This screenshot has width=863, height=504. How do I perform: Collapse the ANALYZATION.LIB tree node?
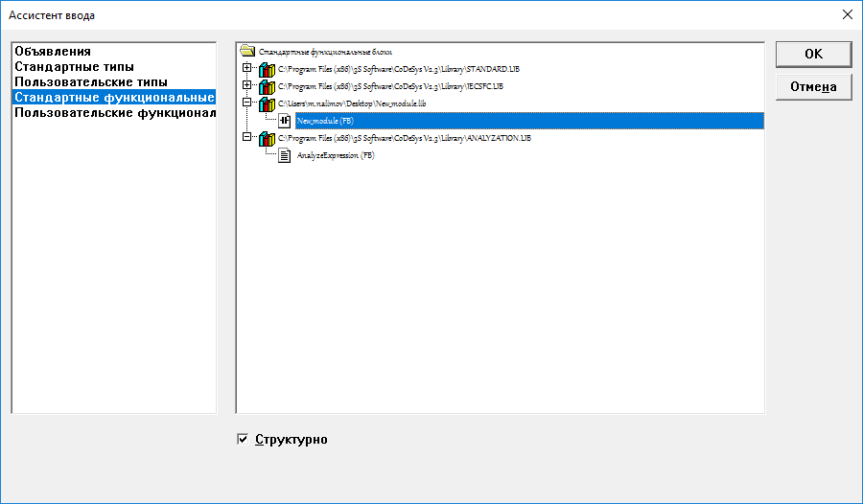[x=247, y=138]
